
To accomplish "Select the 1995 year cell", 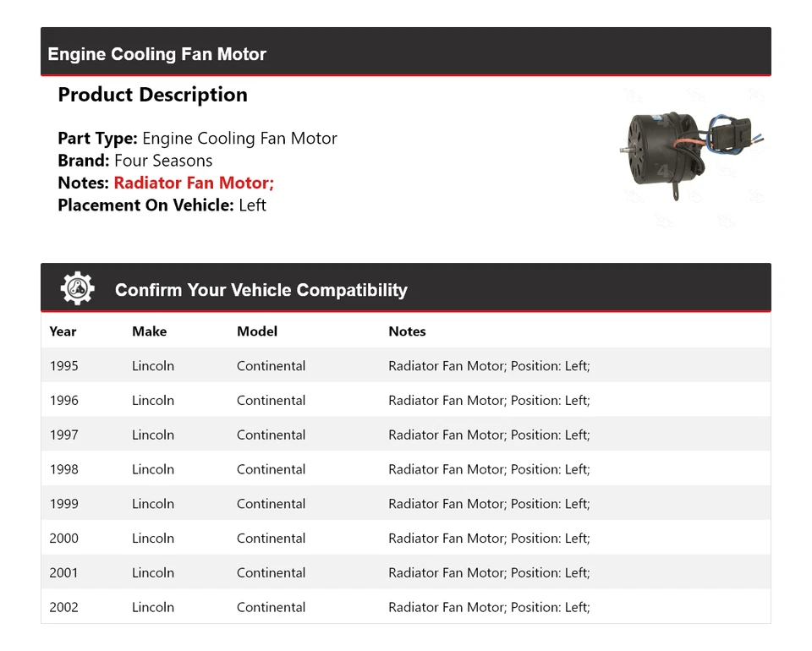I will 63,366.
